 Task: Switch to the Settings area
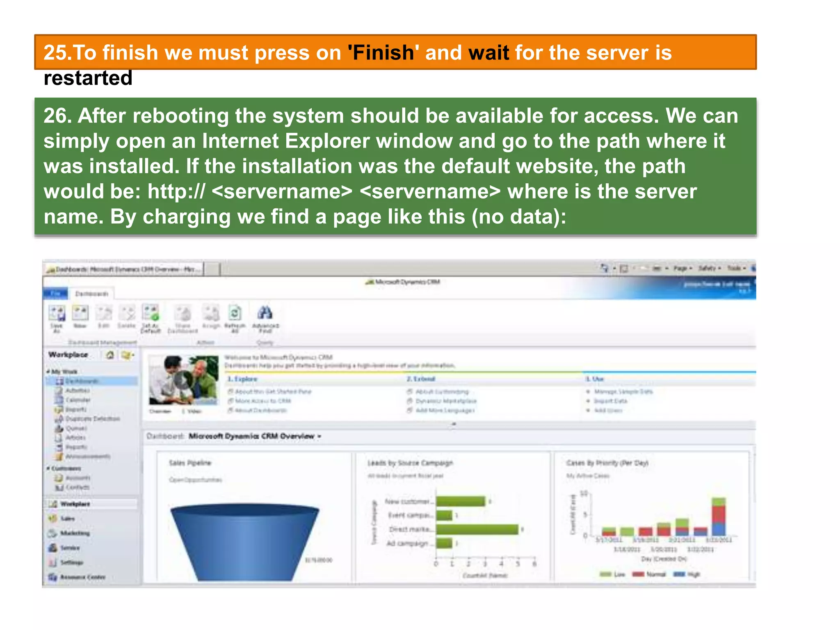tap(91, 563)
